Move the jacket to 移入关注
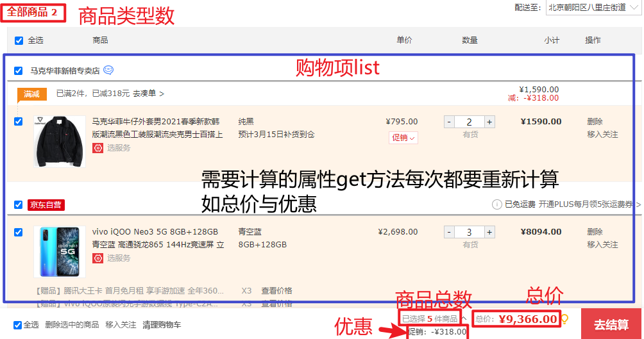The width and height of the screenshot is (644, 339). click(602, 134)
